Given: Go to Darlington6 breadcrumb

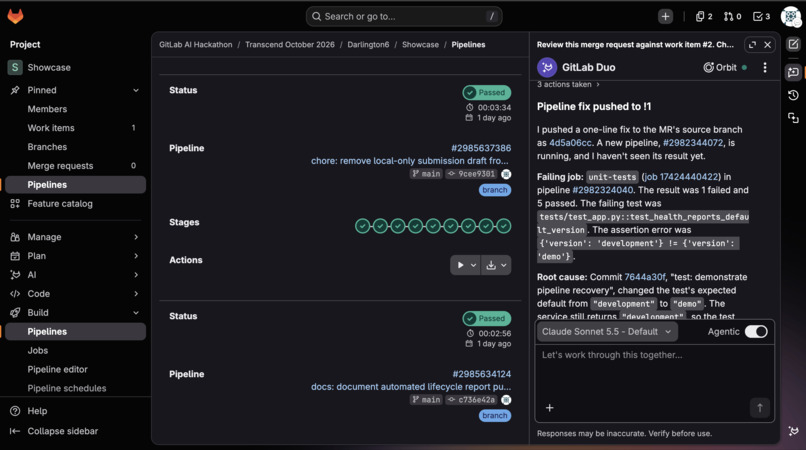Looking at the screenshot, I should [x=368, y=45].
